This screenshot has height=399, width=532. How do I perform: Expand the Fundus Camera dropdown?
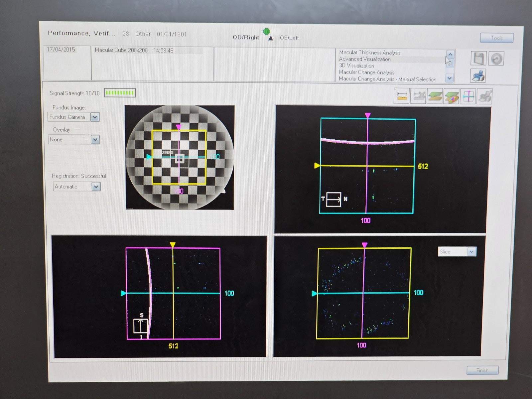coord(95,117)
